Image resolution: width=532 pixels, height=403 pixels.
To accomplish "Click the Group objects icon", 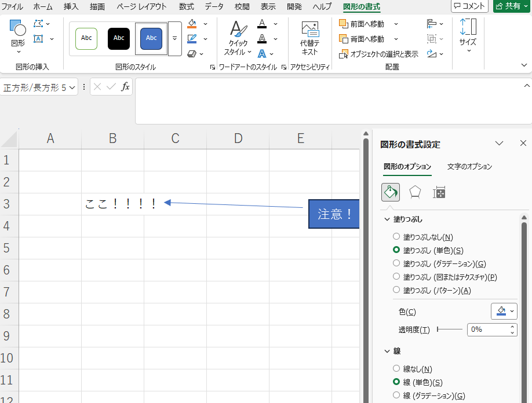I will [432, 39].
